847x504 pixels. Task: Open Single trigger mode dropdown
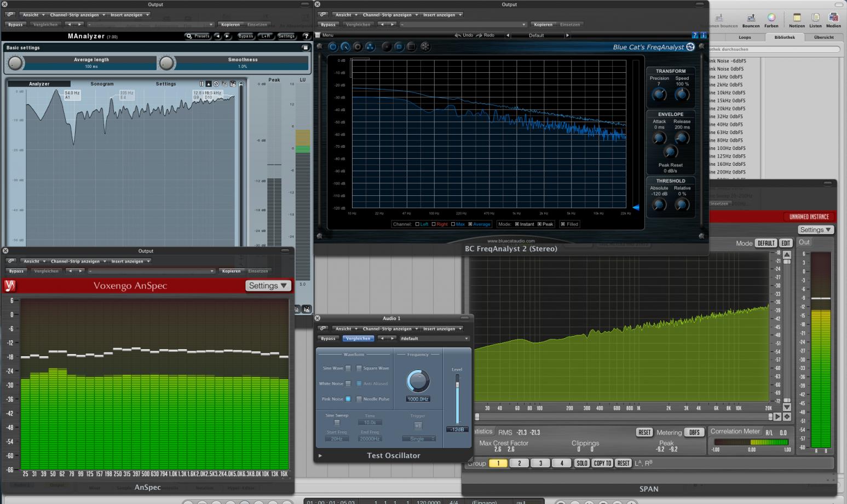click(x=418, y=439)
